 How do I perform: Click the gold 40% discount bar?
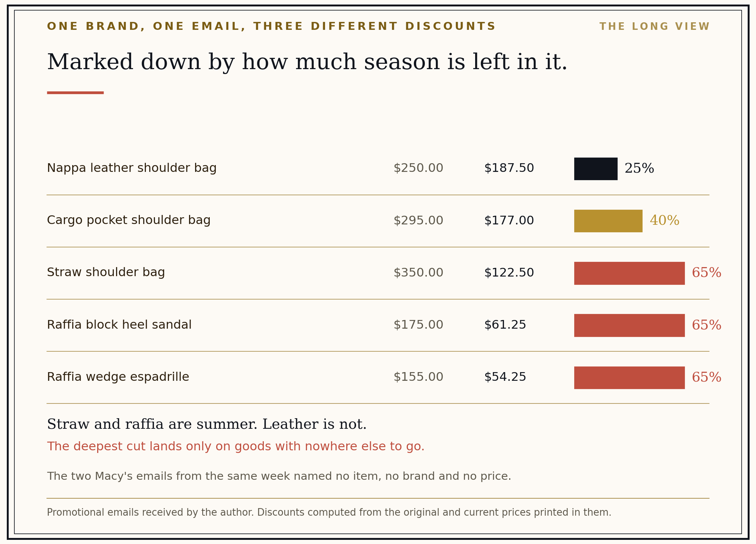point(608,221)
